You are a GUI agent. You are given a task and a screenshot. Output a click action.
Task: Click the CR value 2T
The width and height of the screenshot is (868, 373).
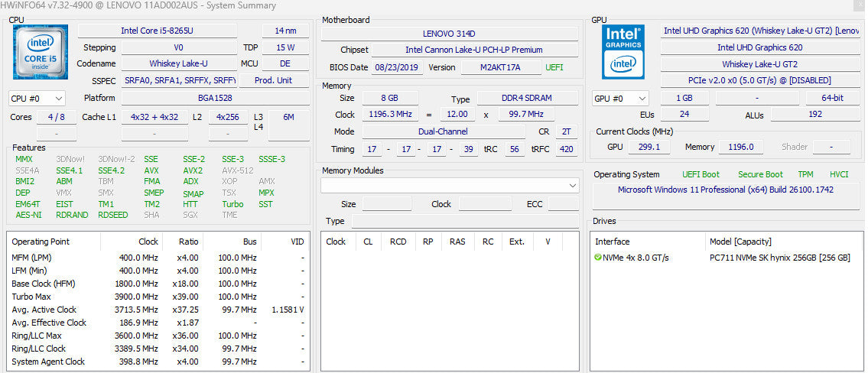(x=566, y=131)
